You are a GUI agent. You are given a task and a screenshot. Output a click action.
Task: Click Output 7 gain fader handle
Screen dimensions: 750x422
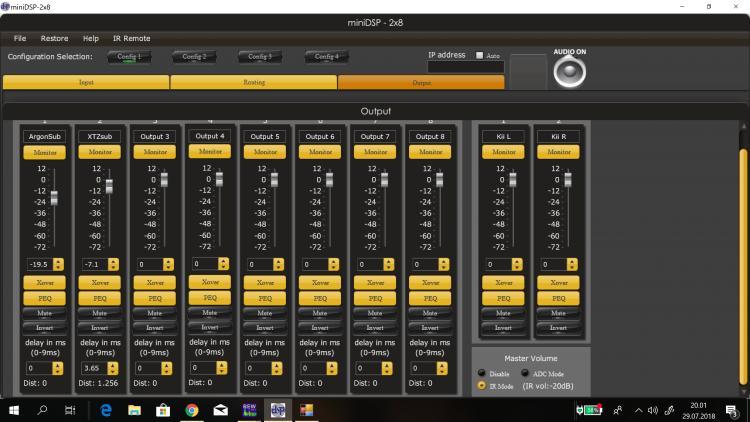point(385,180)
